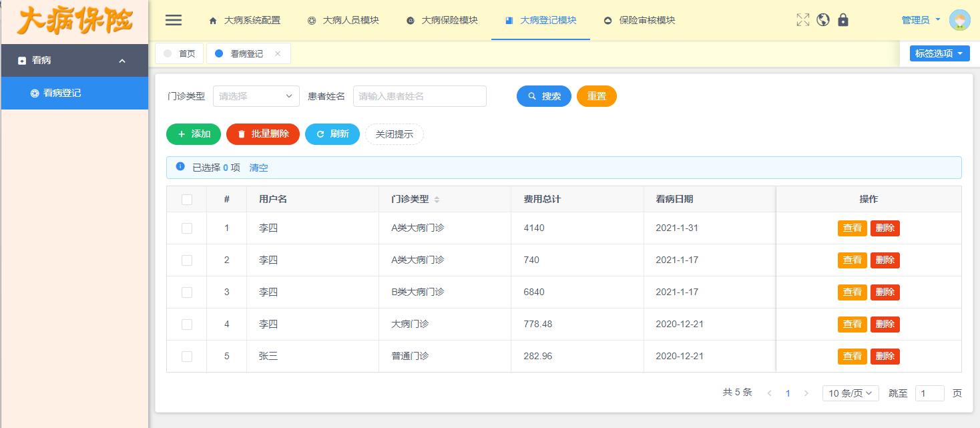
Task: Open the sidebar collapse hamburger icon
Action: coord(173,20)
